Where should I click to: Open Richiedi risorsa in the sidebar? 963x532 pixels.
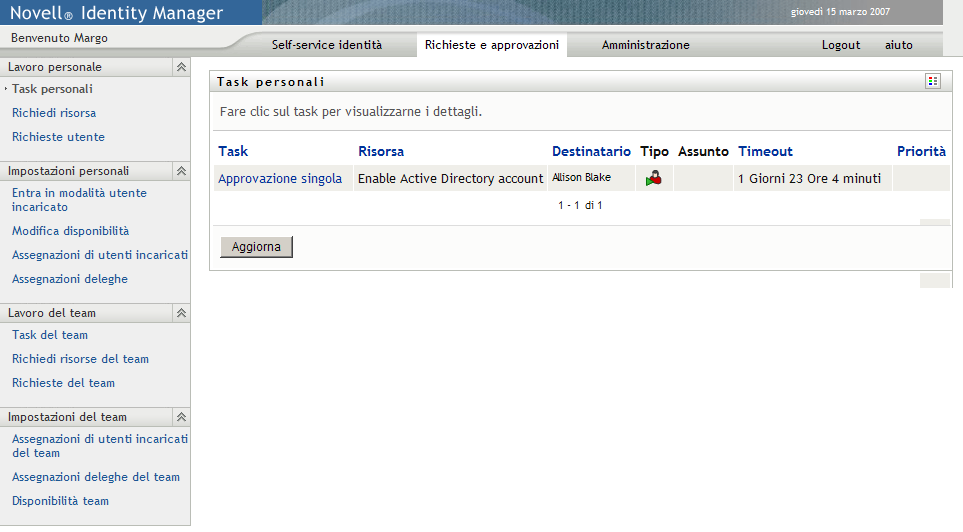[54, 113]
